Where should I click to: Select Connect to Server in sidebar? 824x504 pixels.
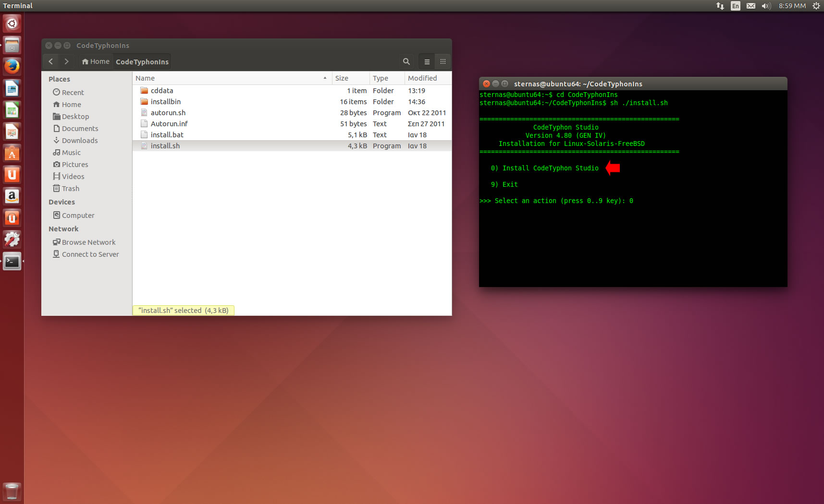(x=86, y=254)
